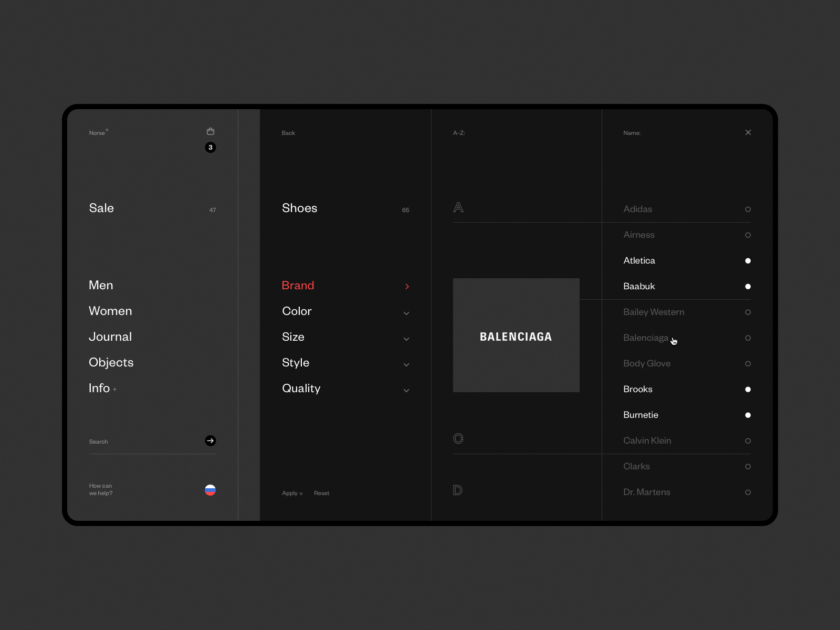Jump to letter A in index

458,207
